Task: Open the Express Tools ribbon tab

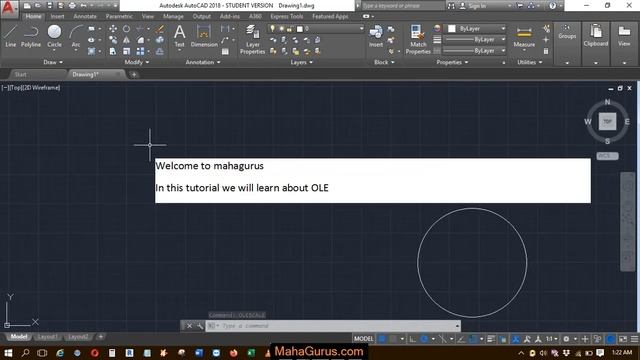Action: coord(287,16)
